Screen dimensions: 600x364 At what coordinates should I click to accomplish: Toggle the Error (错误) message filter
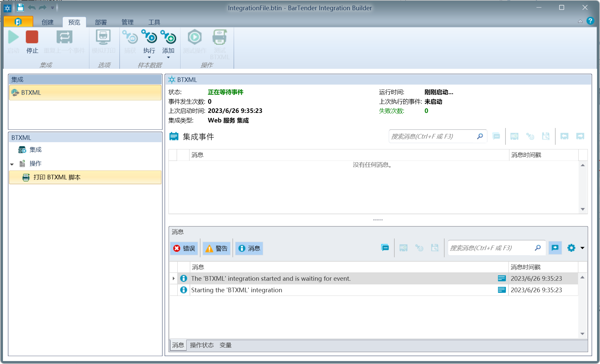click(184, 248)
